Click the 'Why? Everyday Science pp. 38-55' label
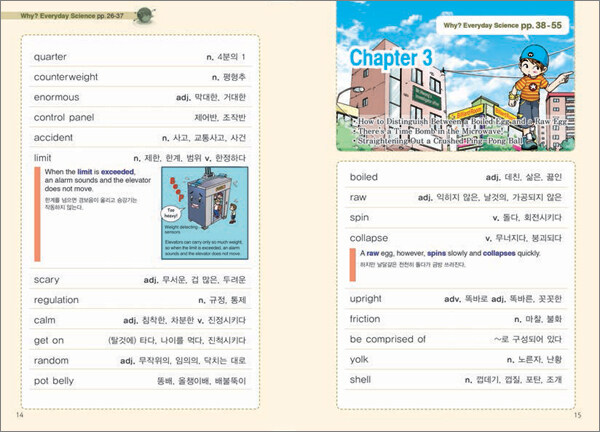The height and width of the screenshot is (432, 600). [x=502, y=26]
